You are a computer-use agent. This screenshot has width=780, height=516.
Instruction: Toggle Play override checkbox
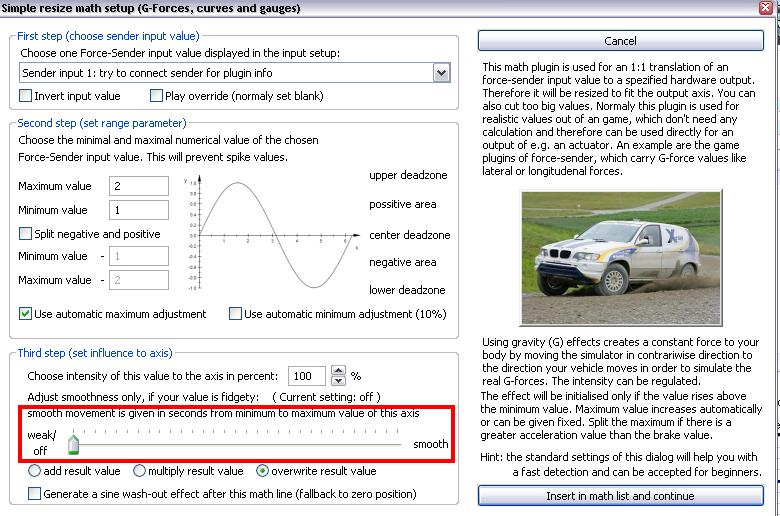156,96
